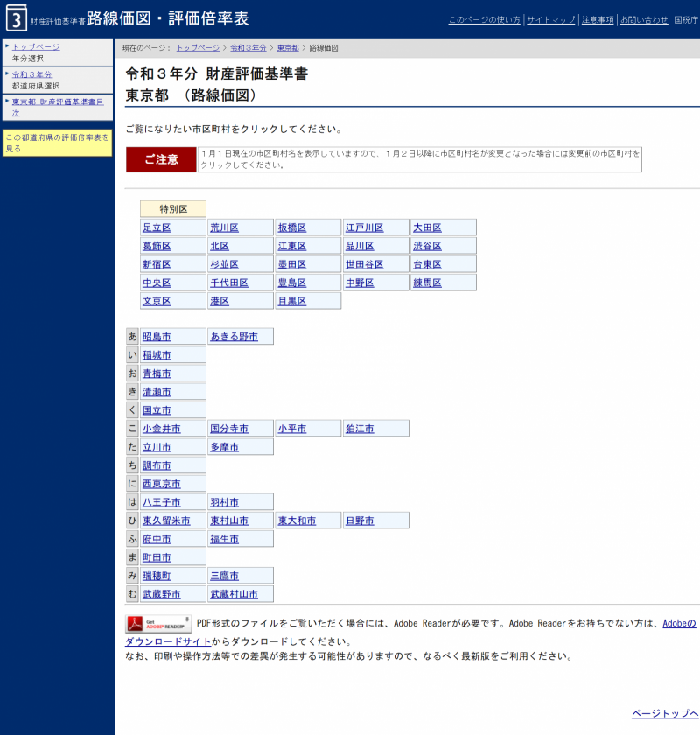Click the Get Adobe Reader badge icon
700x735 pixels.
click(158, 624)
